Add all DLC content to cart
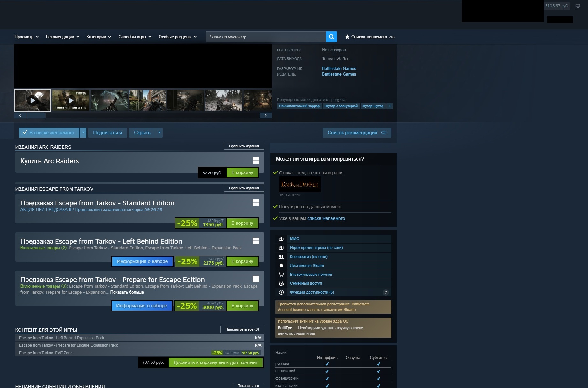This screenshot has height=388, width=588. point(216,362)
